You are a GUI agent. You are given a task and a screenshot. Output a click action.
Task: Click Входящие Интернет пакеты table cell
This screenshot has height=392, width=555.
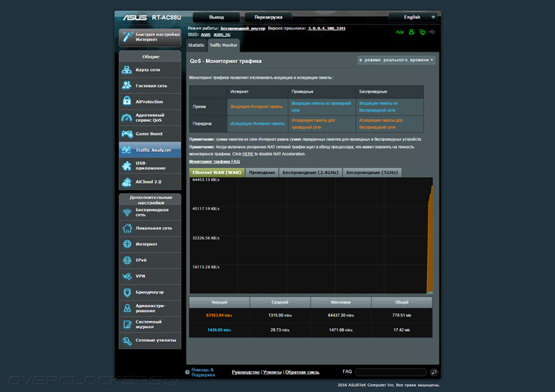coord(256,106)
